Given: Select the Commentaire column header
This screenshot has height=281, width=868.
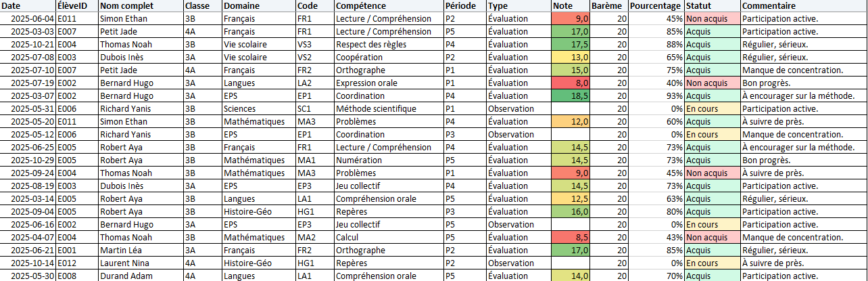Looking at the screenshot, I should coord(803,5).
